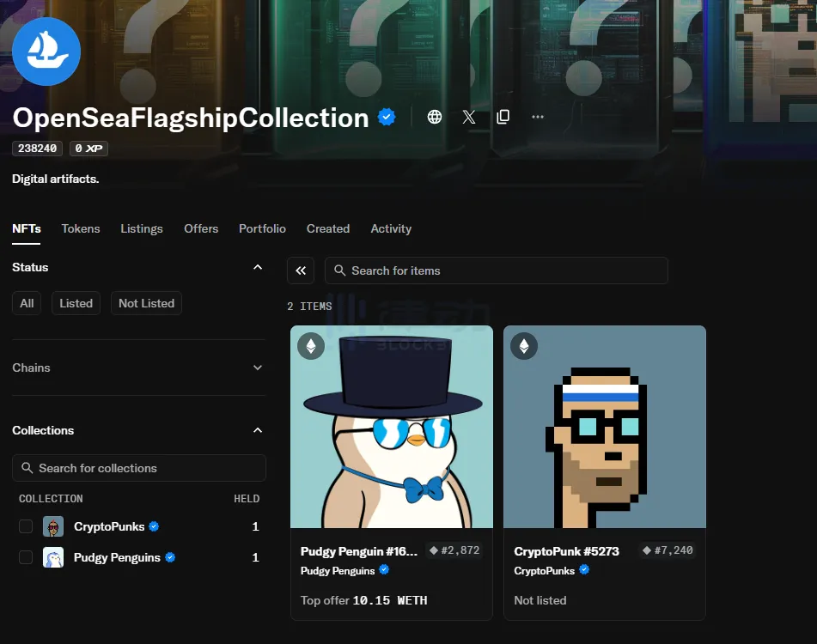The image size is (817, 644).
Task: Click the CryptoPunks name in collection list
Action: click(x=109, y=526)
